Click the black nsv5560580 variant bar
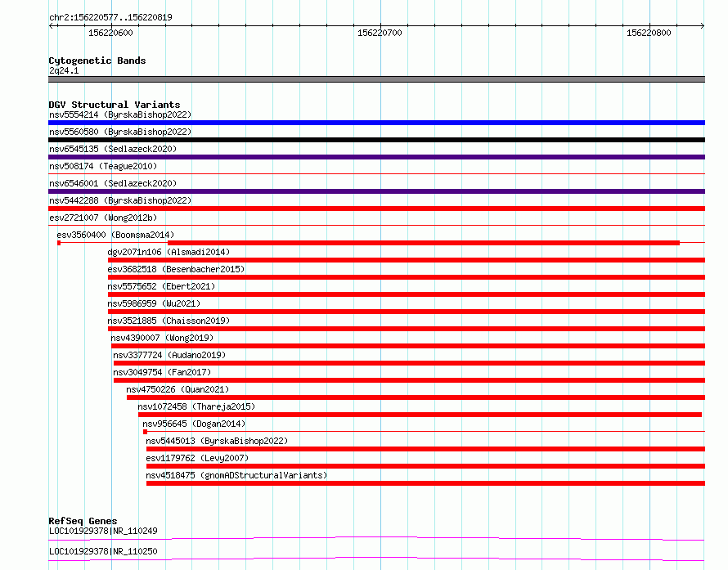The height and width of the screenshot is (570, 728). [x=376, y=140]
